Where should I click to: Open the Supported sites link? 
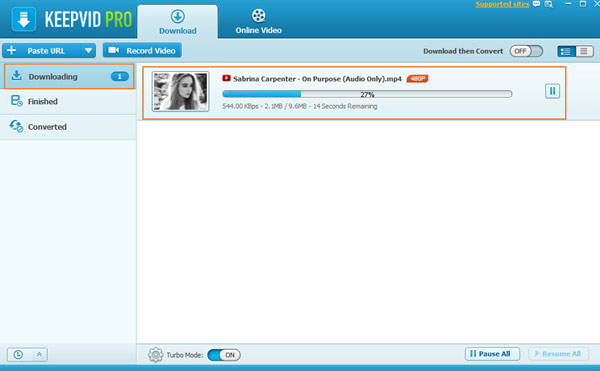click(x=502, y=4)
